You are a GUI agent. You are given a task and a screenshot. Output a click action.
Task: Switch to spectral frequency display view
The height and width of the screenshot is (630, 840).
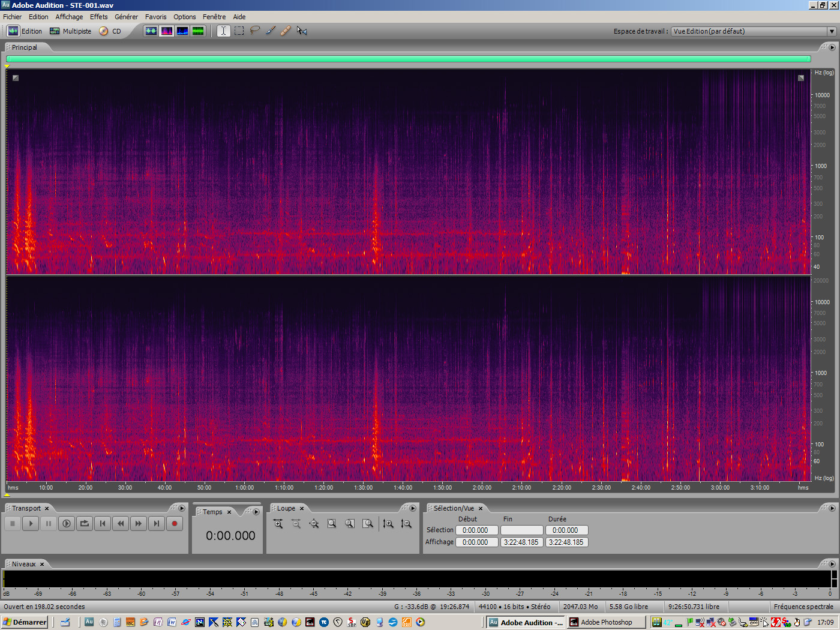[x=166, y=31]
